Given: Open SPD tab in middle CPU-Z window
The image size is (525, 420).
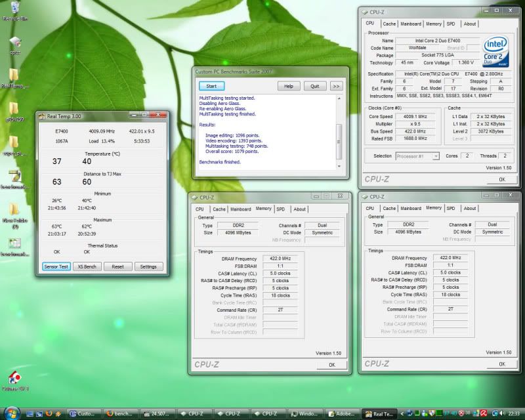Looking at the screenshot, I should (280, 209).
